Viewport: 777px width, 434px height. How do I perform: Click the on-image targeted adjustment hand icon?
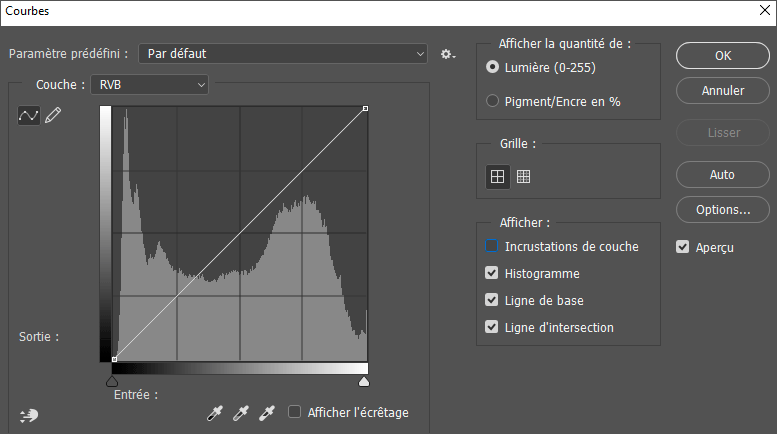click(28, 415)
